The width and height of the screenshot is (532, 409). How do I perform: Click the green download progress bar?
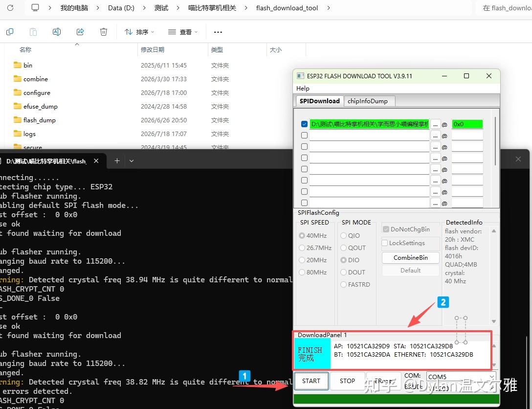396,398
